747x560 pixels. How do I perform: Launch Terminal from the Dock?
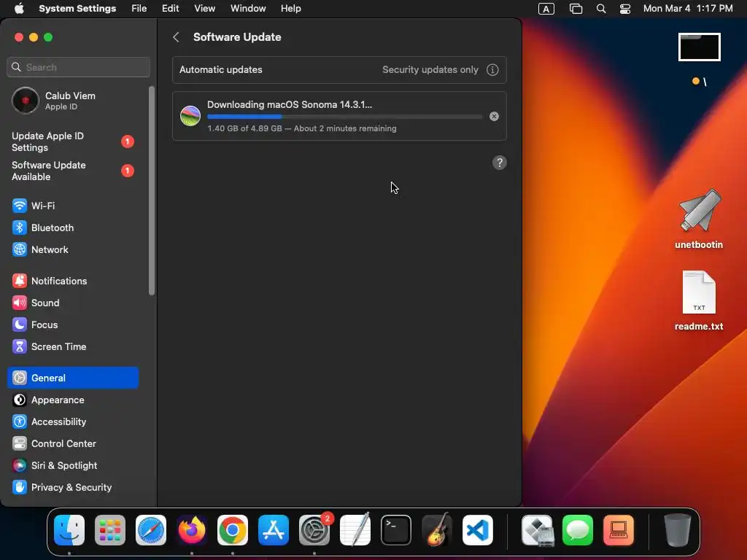396,530
